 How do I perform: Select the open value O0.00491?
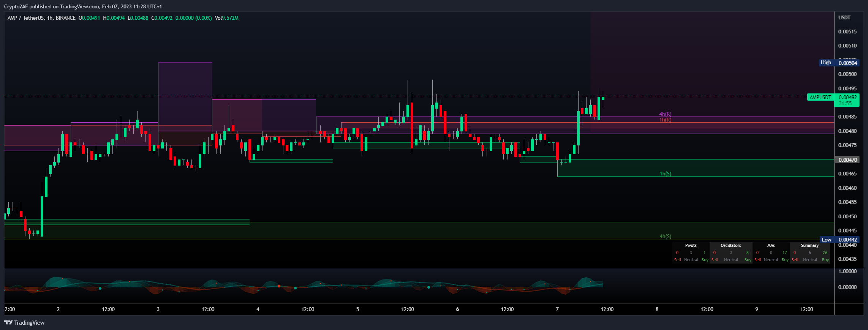[x=89, y=18]
